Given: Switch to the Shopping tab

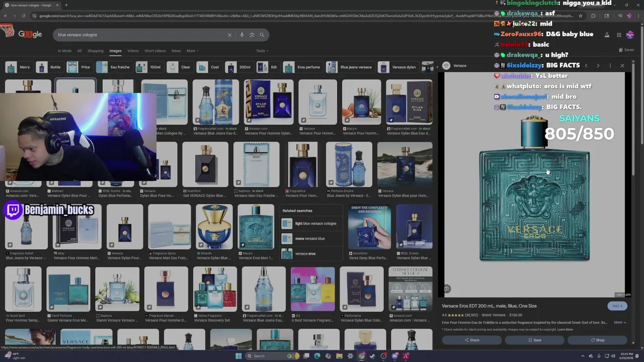Looking at the screenshot, I should pos(95,51).
